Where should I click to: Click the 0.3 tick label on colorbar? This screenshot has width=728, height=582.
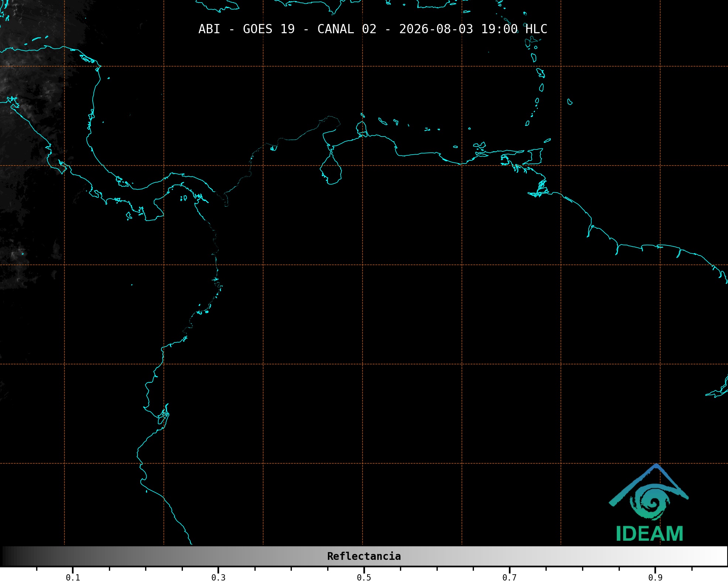click(x=218, y=578)
